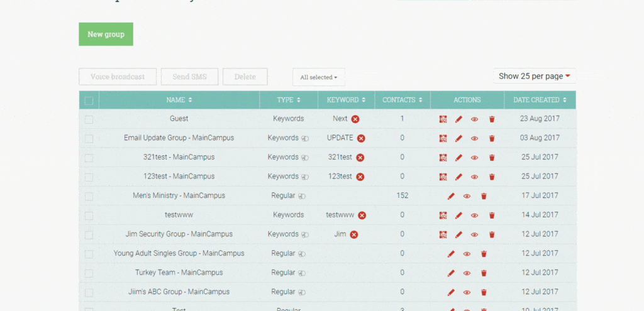The width and height of the screenshot is (644, 311).
Task: Click link icon beside Email Update Group type
Action: [x=305, y=139]
